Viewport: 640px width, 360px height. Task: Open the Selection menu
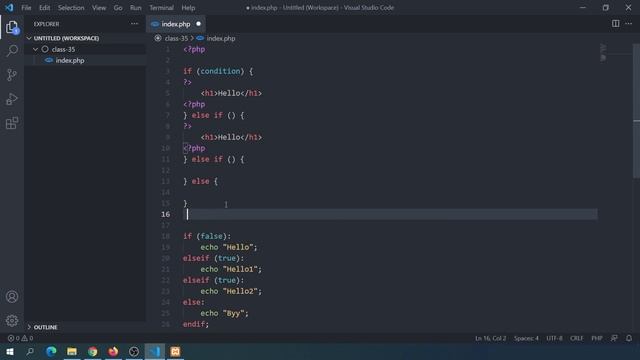coord(71,7)
